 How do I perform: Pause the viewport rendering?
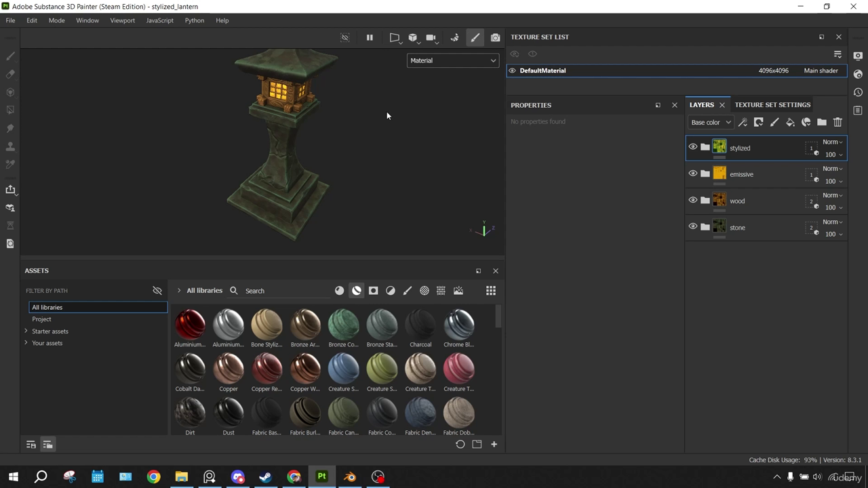[370, 38]
